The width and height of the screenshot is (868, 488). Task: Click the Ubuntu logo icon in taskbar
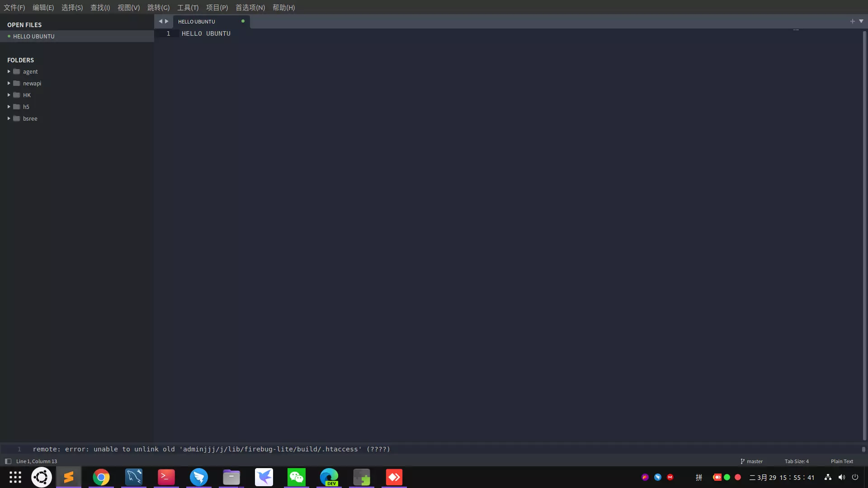[42, 477]
